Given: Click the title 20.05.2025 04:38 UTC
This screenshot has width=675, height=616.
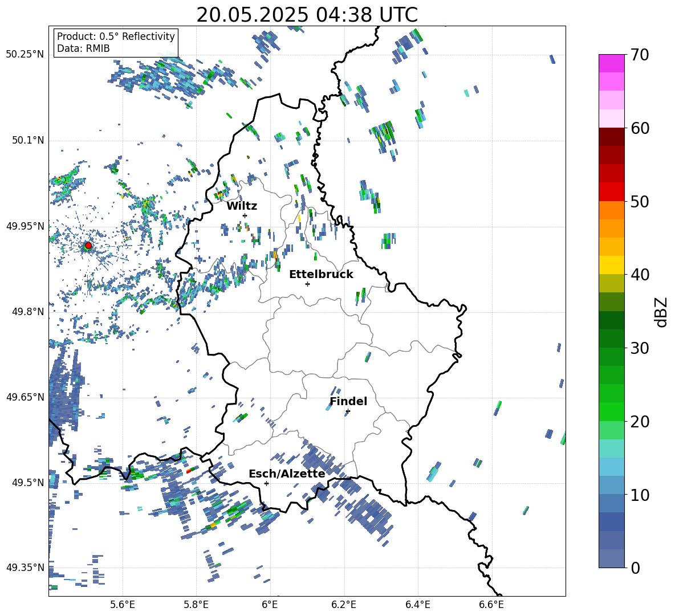Looking at the screenshot, I should [307, 15].
